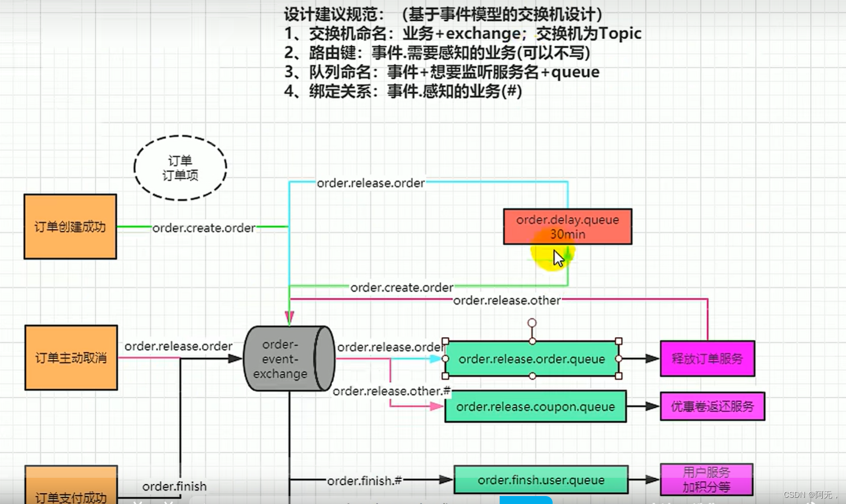Click the order.finish.# label
Screen dimensions: 846x504
point(365,481)
